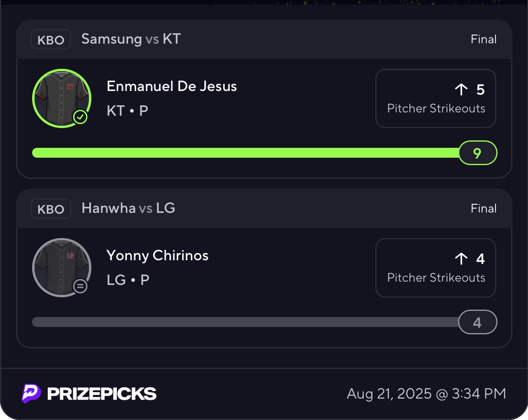Click the PRIZEPICKS wordmark text

tap(102, 394)
